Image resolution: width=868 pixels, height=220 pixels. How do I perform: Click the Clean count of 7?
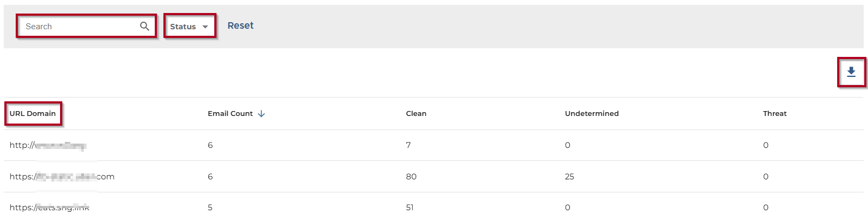tap(409, 145)
